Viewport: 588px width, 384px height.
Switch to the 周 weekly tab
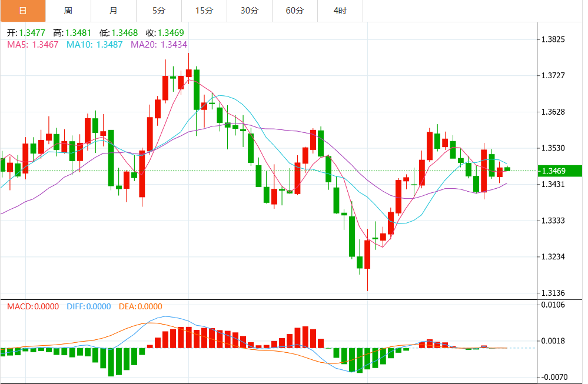tap(68, 11)
